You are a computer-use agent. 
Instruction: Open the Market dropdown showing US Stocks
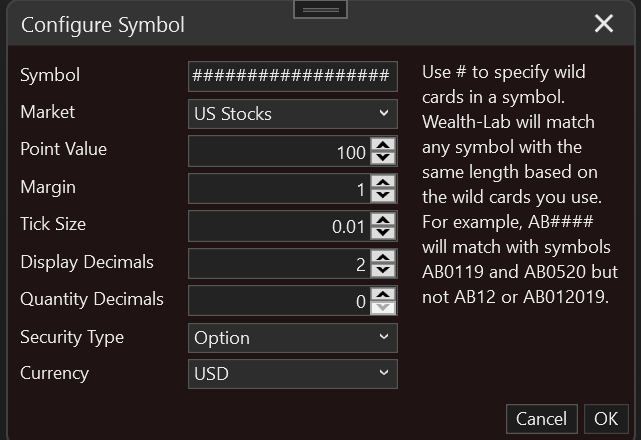tap(293, 114)
